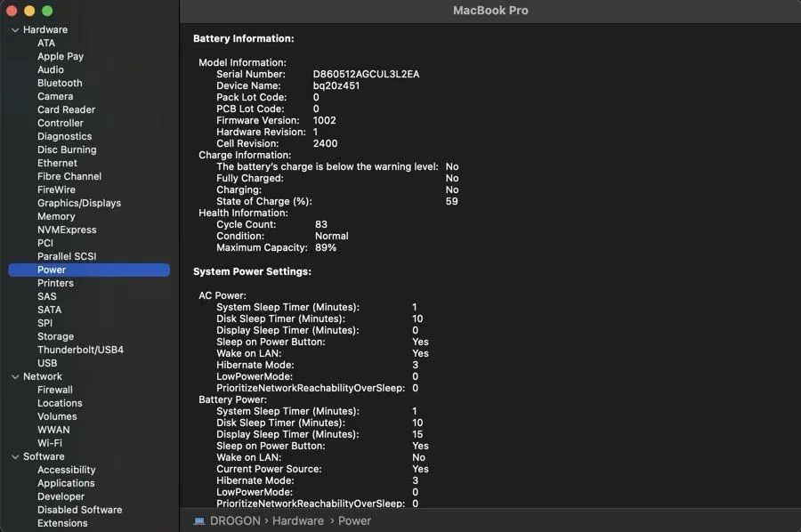View Graphics/Displays details

[78, 203]
